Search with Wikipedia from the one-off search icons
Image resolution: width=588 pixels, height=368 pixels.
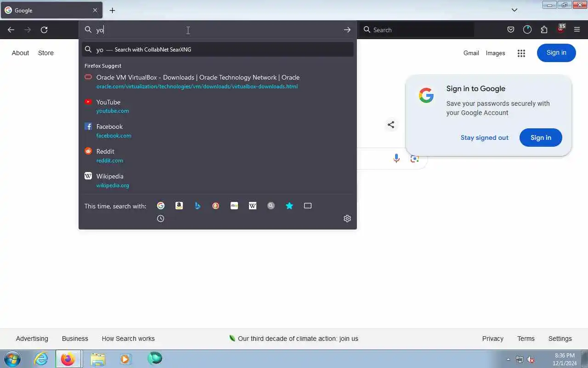coord(253,206)
